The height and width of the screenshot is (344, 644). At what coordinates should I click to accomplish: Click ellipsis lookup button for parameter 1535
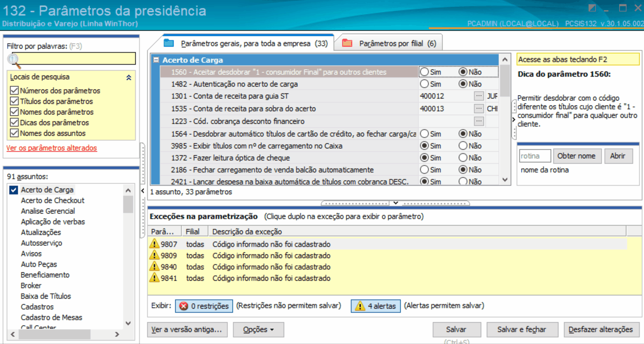click(x=478, y=109)
